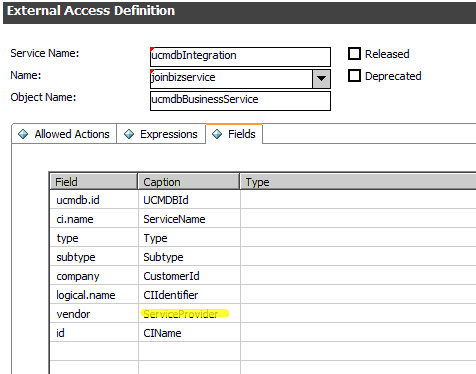Toggle the Deprecated checkbox
This screenshot has width=476, height=374.
click(x=354, y=76)
